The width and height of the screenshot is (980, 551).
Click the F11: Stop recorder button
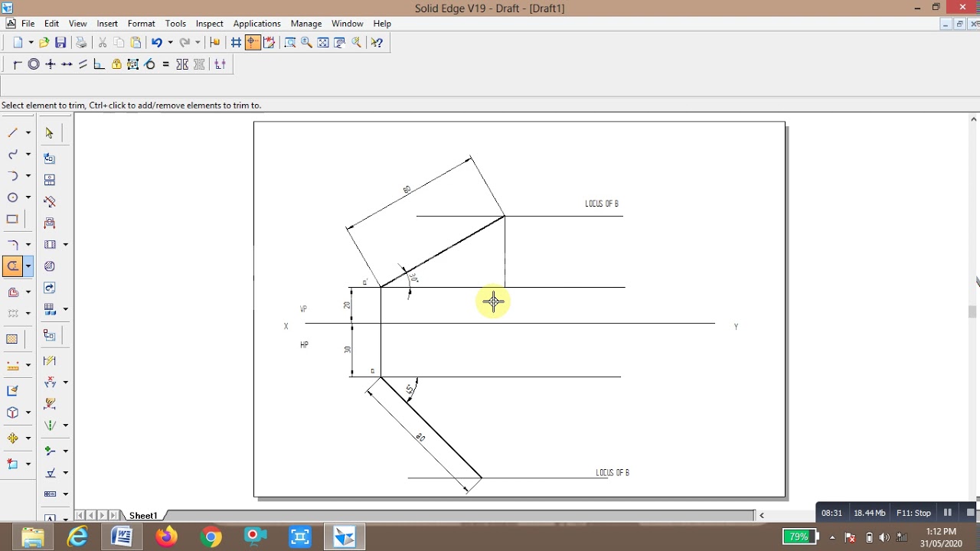pos(913,513)
